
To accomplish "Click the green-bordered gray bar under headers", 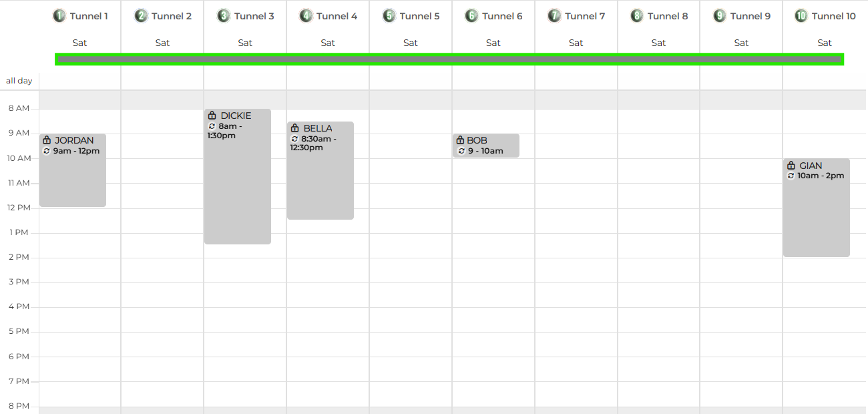I will point(449,59).
